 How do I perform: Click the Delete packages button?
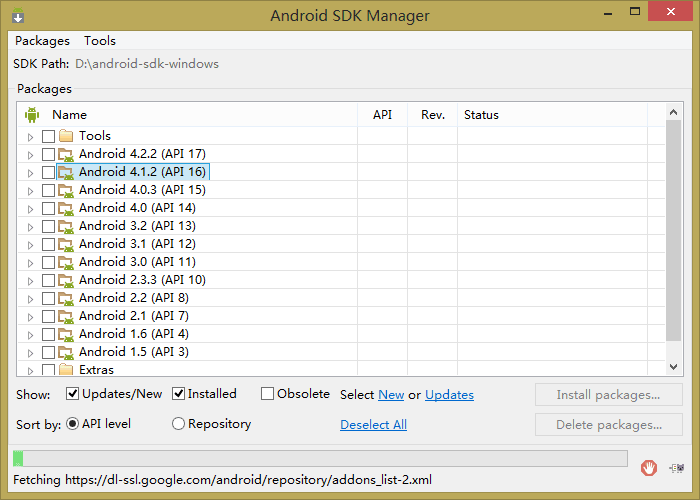point(608,425)
